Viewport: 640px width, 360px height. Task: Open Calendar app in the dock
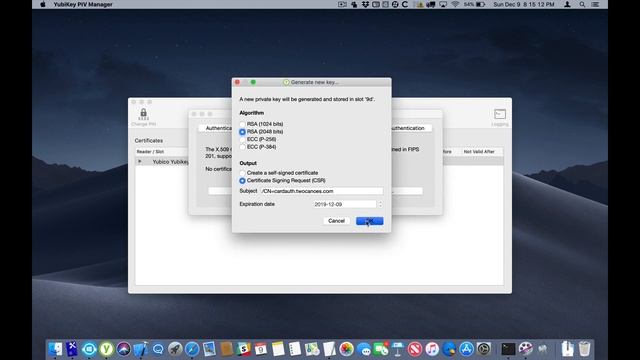click(x=260, y=349)
